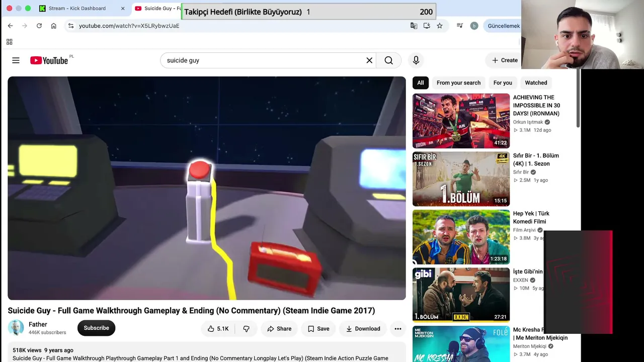Close the Kick Dashboard tab
This screenshot has height=362, width=644.
(x=123, y=9)
